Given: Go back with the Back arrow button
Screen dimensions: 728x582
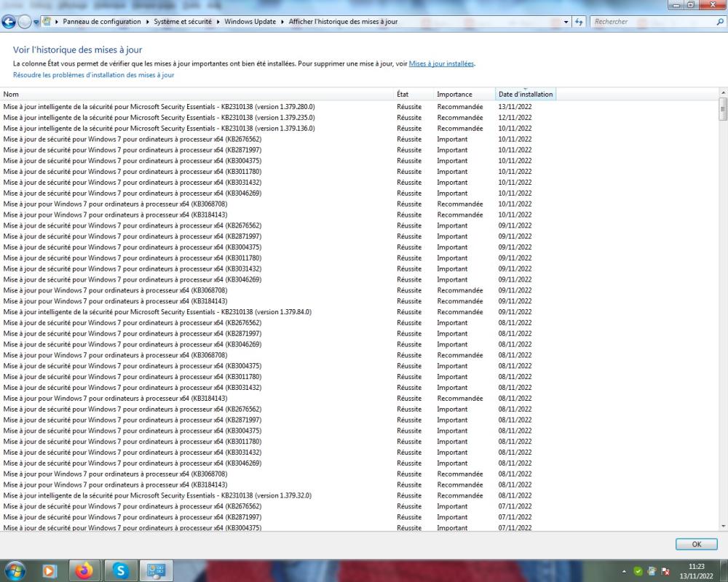Looking at the screenshot, I should pos(8,21).
